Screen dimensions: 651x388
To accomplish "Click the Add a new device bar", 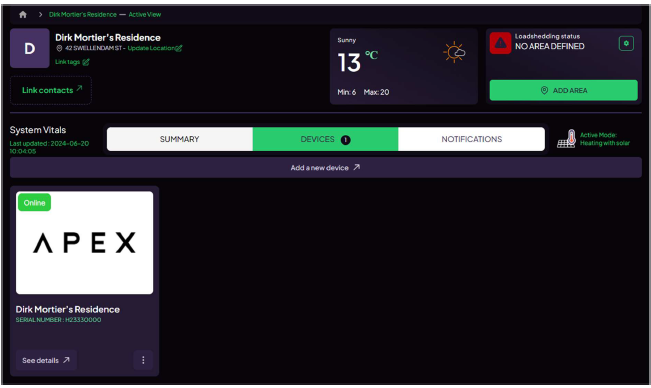I will coord(326,168).
